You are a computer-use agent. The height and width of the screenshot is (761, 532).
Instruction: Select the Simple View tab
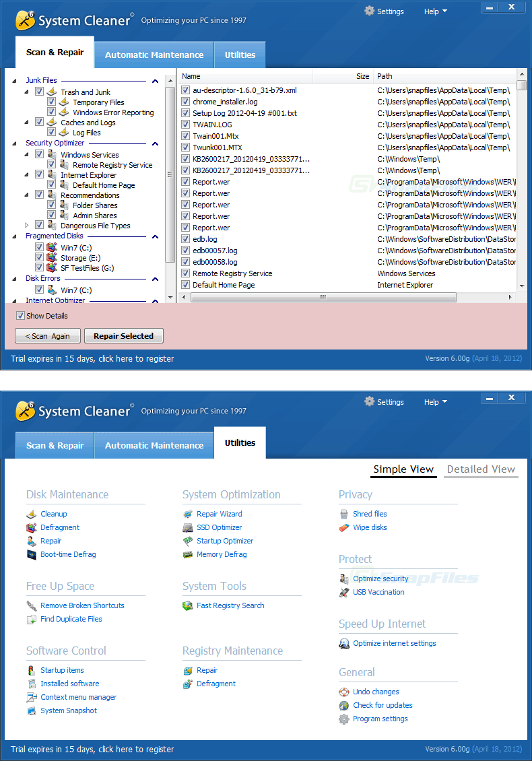click(403, 469)
